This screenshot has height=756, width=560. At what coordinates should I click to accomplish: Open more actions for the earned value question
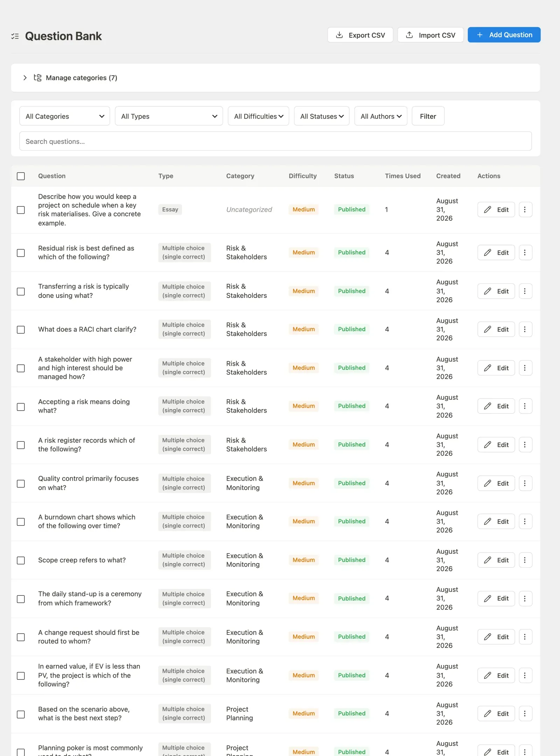pos(525,675)
